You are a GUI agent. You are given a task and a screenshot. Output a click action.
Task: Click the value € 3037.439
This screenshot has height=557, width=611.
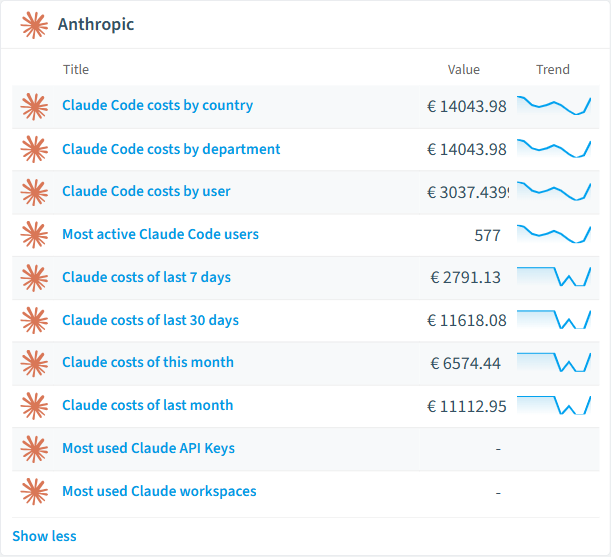[x=468, y=192]
